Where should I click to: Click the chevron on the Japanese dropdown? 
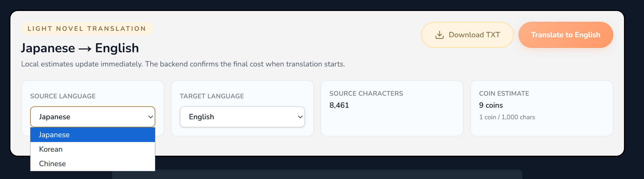coord(150,117)
